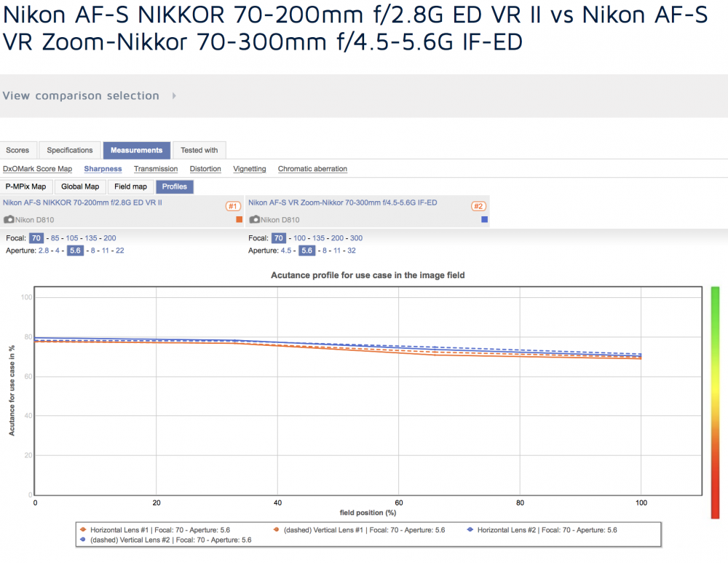Select aperture 4.5
728x563 pixels.
tap(286, 251)
